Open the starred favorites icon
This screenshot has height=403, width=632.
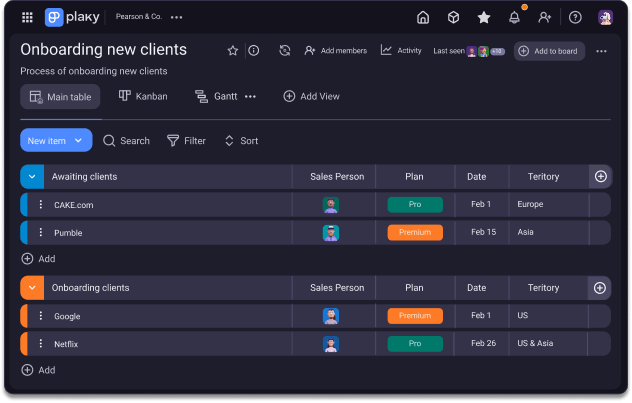click(x=484, y=17)
